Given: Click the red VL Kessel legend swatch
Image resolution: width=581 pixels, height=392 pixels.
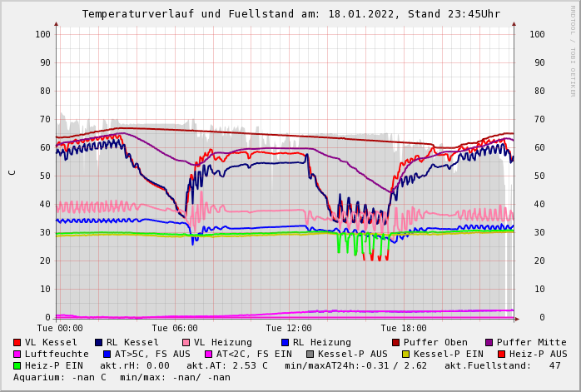Looking at the screenshot, I should 17,342.
